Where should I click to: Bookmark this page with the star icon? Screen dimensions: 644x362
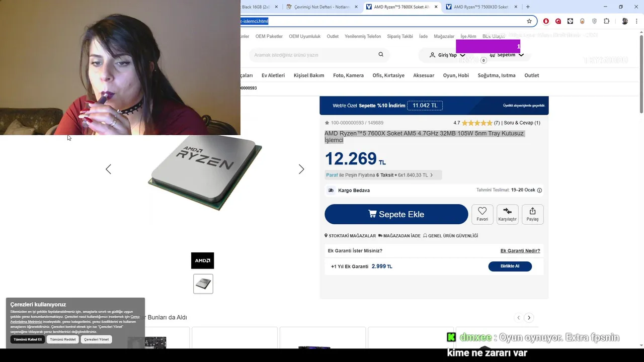529,21
